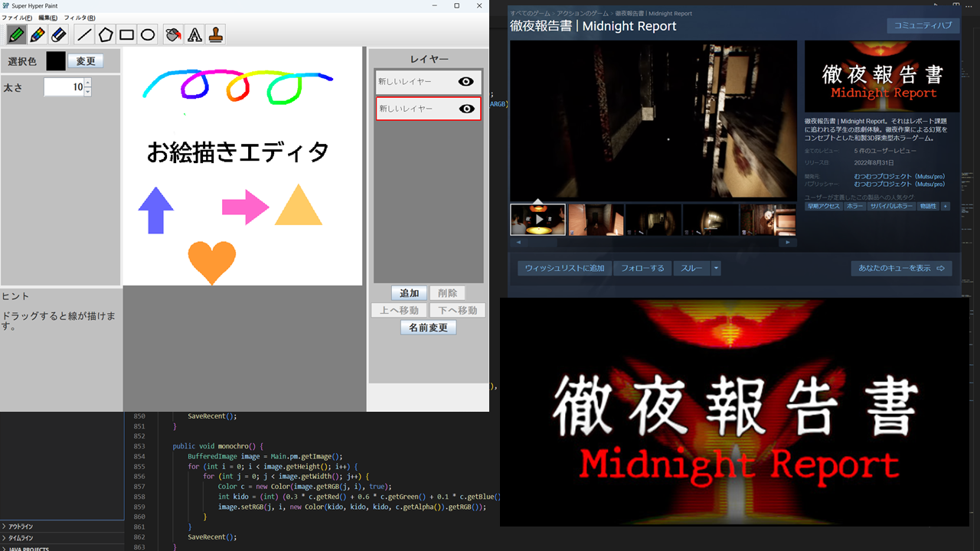Select third Steam screenshot thumbnail
This screenshot has height=551, width=980.
[x=653, y=220]
